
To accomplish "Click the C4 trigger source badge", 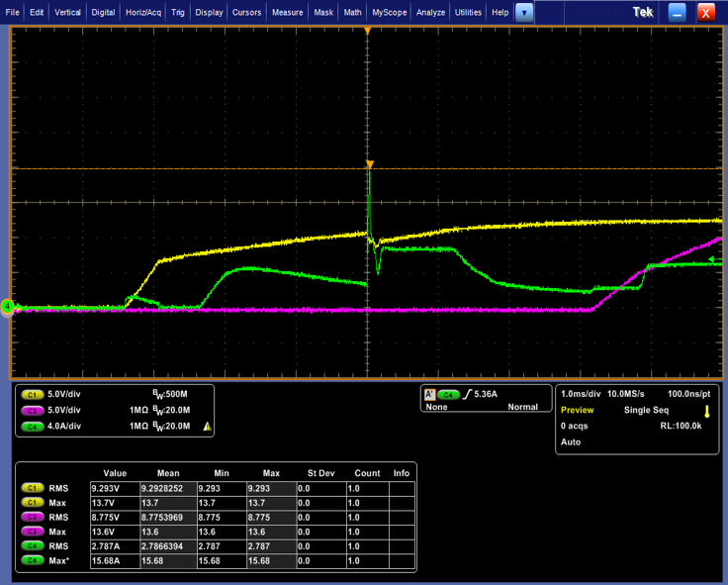I will click(448, 395).
